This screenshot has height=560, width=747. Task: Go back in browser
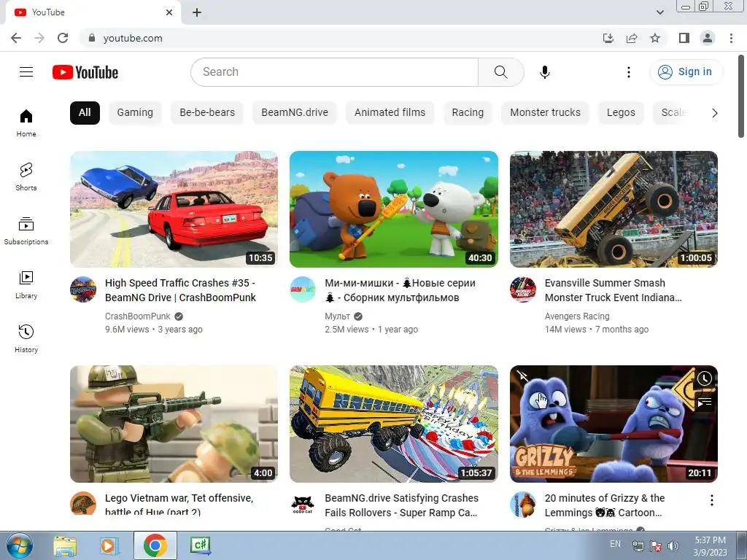(x=16, y=38)
